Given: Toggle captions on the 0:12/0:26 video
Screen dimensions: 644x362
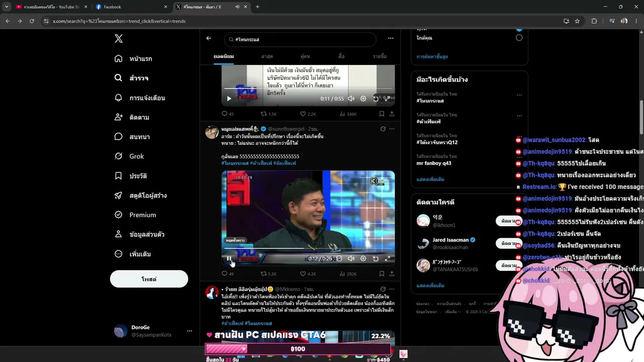Looking at the screenshot, I should click(339, 258).
